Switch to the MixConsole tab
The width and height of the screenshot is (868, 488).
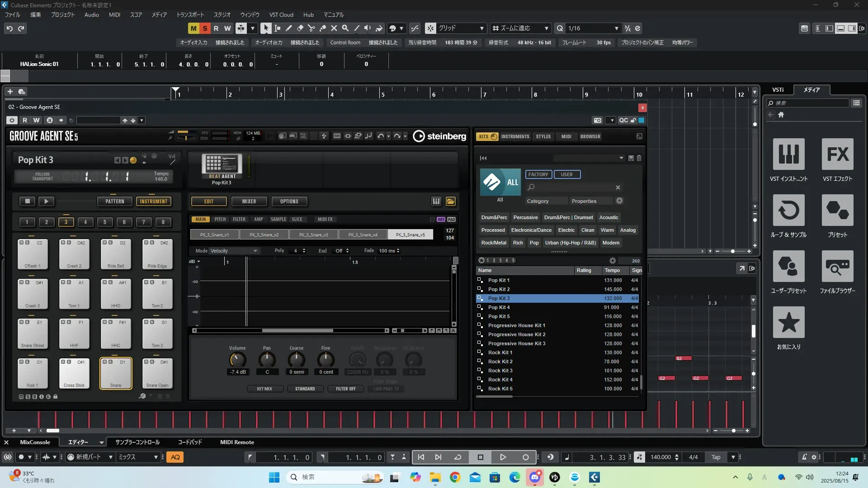point(35,442)
